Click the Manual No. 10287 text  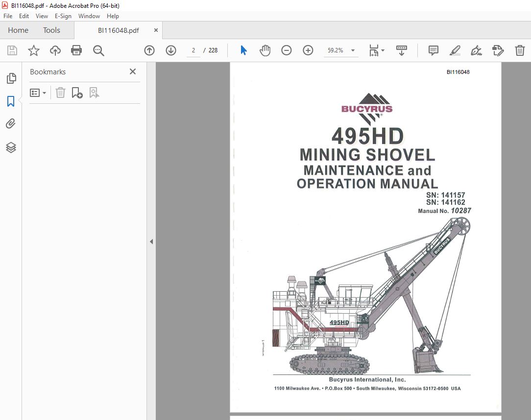444,210
